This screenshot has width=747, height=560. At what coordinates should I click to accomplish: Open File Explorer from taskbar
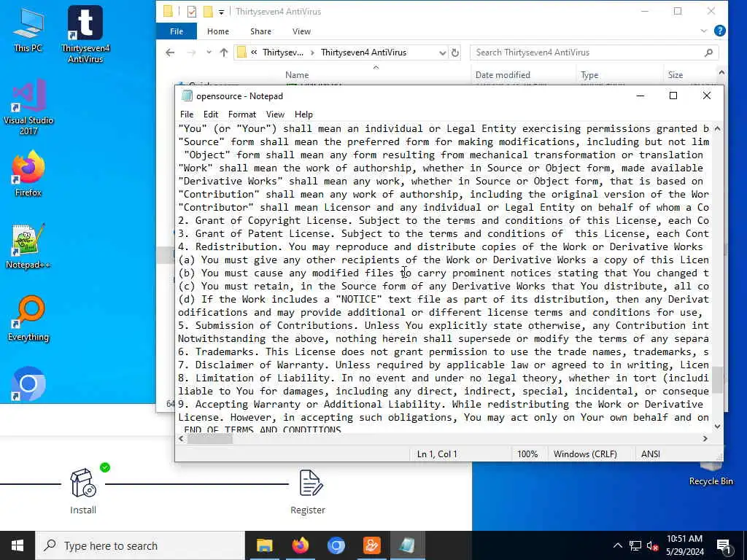pos(264,545)
